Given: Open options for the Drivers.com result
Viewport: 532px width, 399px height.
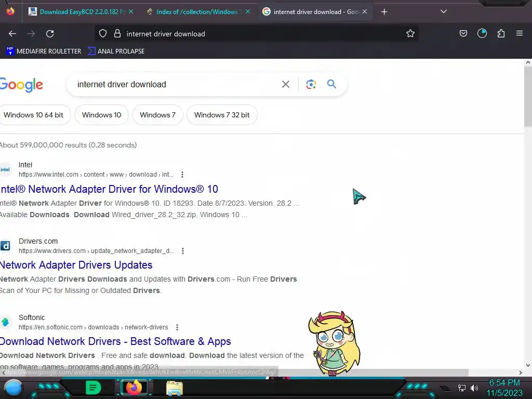Looking at the screenshot, I should click(183, 251).
